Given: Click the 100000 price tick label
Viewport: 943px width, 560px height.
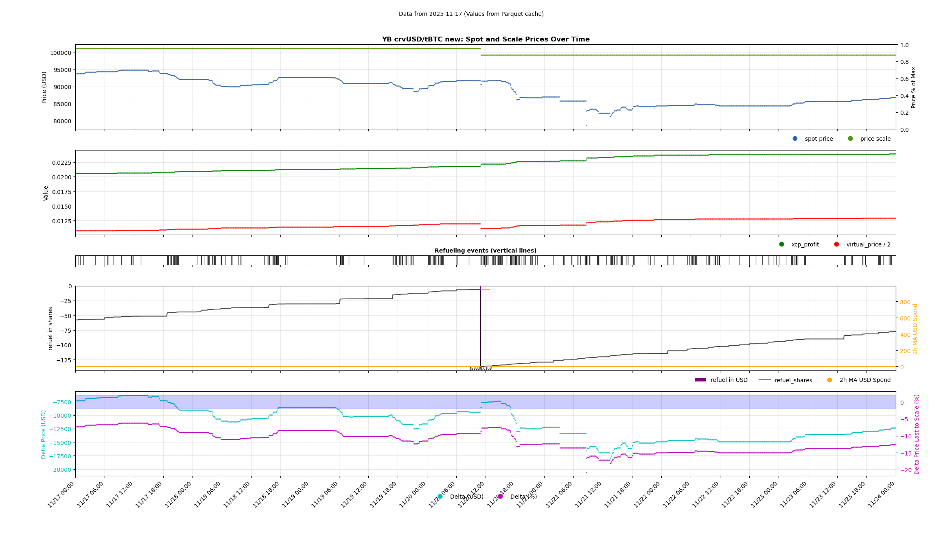Looking at the screenshot, I should [61, 53].
